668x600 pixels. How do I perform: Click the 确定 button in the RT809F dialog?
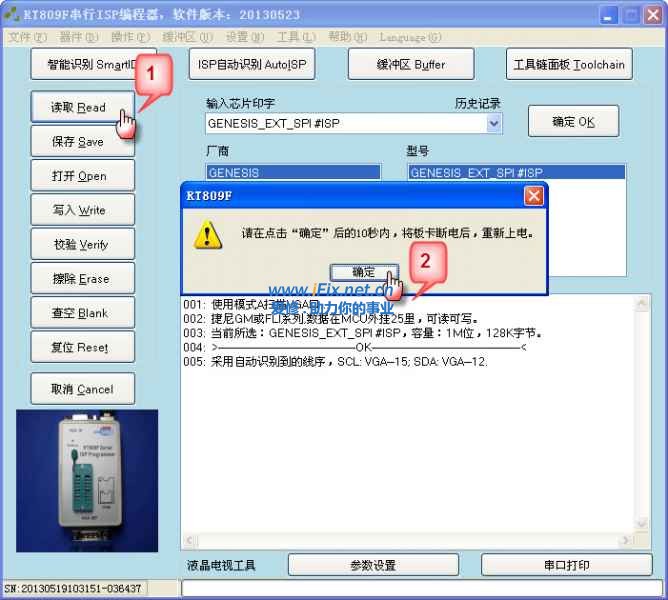click(x=364, y=272)
